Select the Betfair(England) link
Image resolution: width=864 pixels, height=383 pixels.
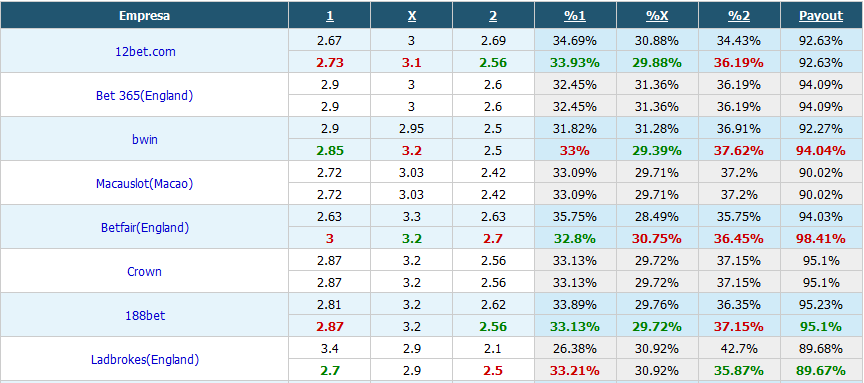point(144,228)
